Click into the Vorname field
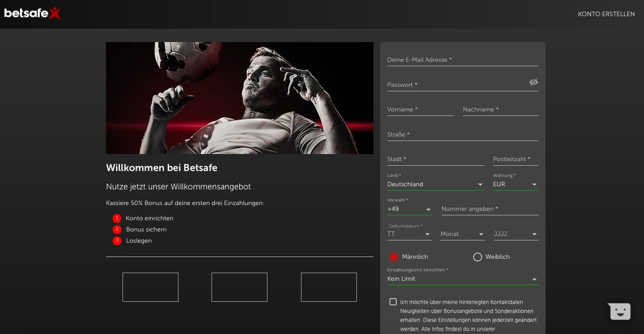 420,110
